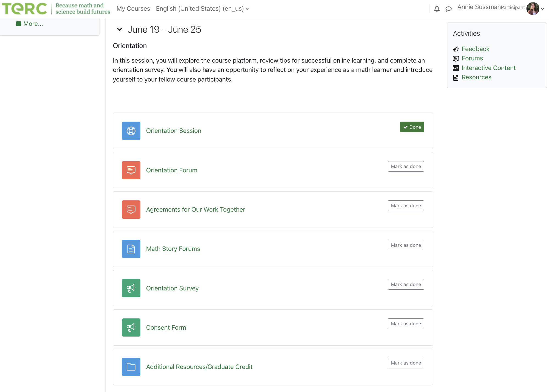The width and height of the screenshot is (549, 392).
Task: Toggle the Done button for Orientation Session
Action: [412, 127]
